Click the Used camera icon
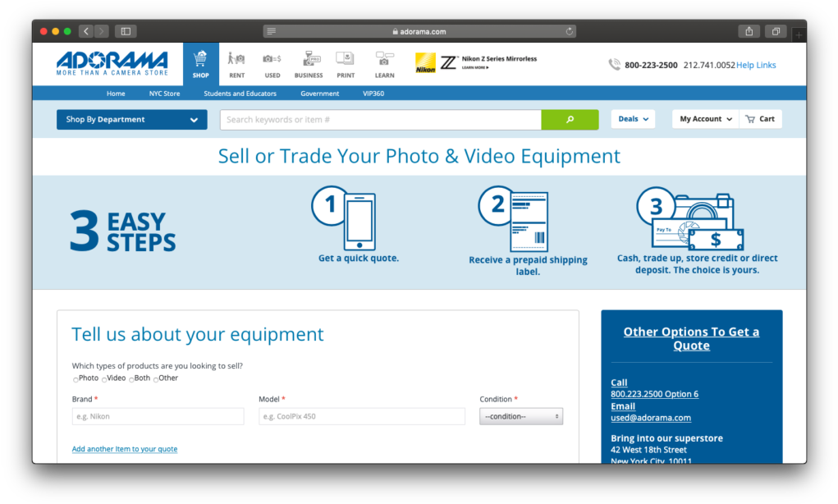 (272, 59)
